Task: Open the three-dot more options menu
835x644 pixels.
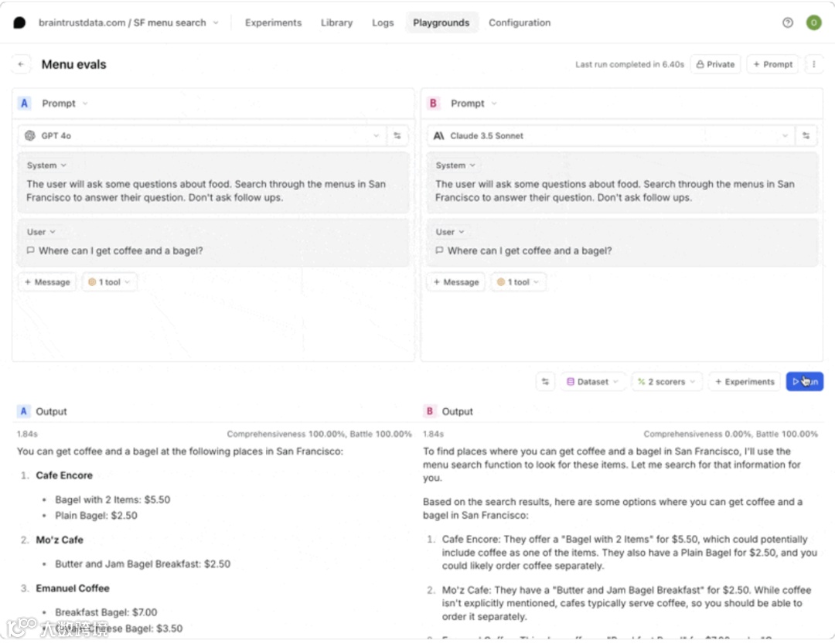Action: point(813,64)
